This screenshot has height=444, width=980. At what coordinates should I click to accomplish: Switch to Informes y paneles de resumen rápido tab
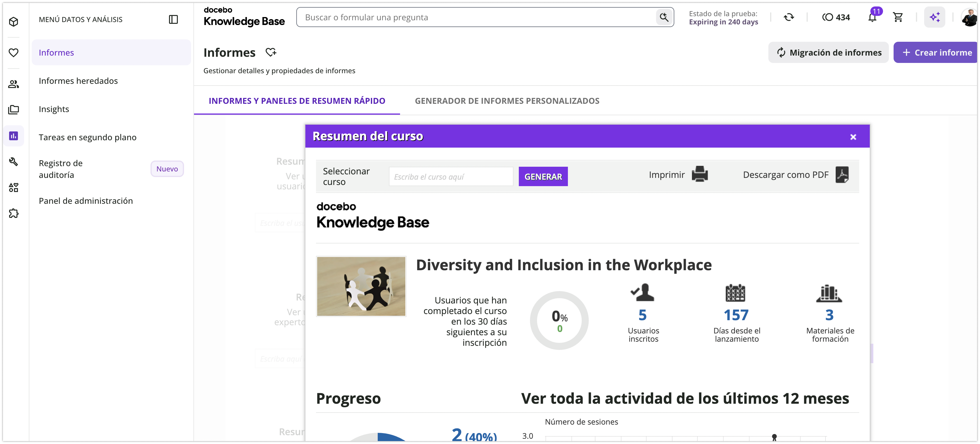click(x=297, y=101)
